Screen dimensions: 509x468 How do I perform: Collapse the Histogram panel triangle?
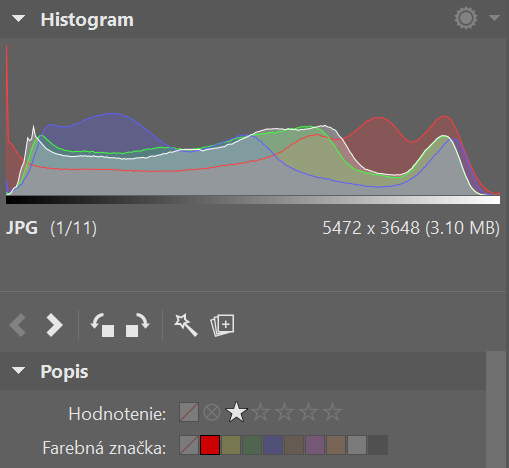pyautogui.click(x=18, y=19)
